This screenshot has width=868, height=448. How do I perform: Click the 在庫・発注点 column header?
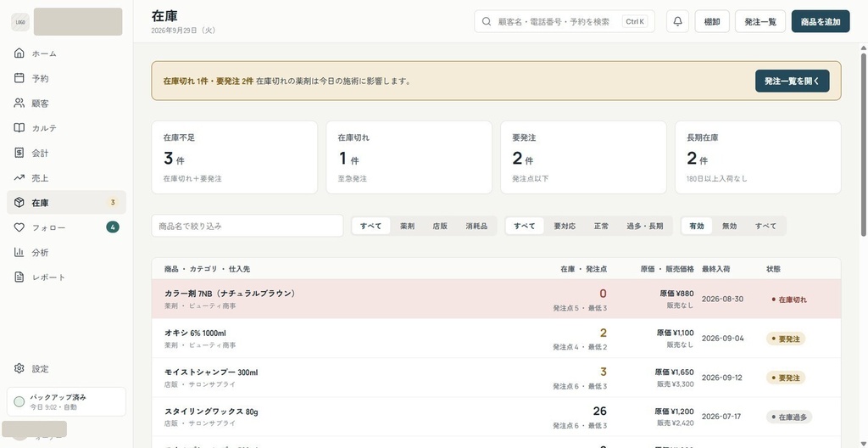tap(583, 269)
